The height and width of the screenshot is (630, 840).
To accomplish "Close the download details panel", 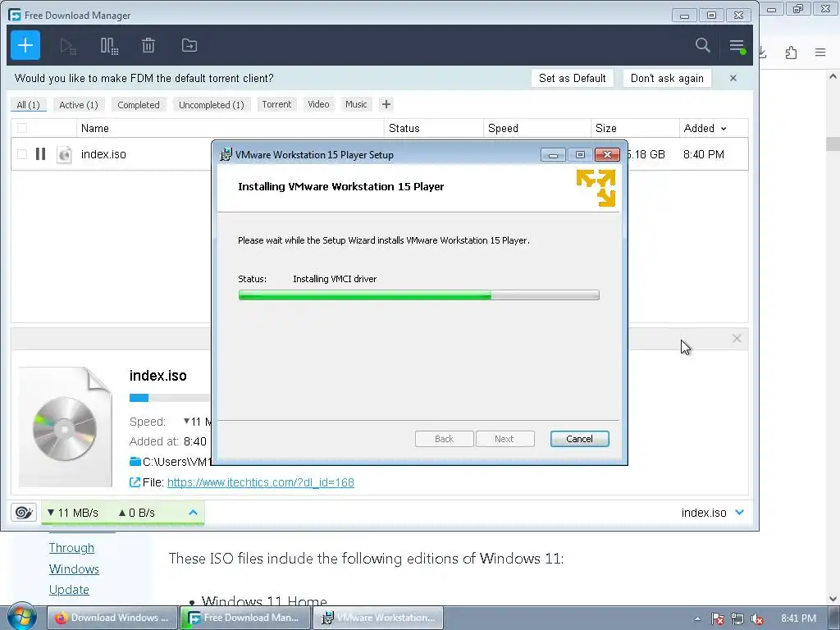I will point(737,339).
